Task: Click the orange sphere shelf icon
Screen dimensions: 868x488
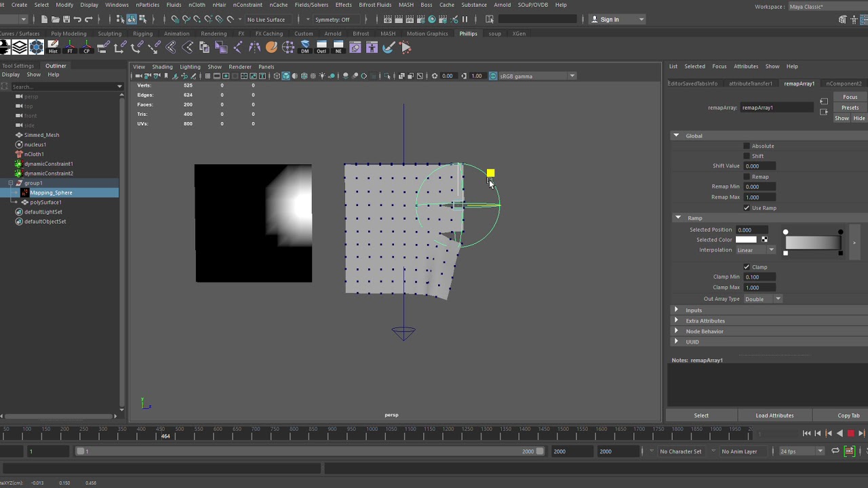Action: click(271, 47)
